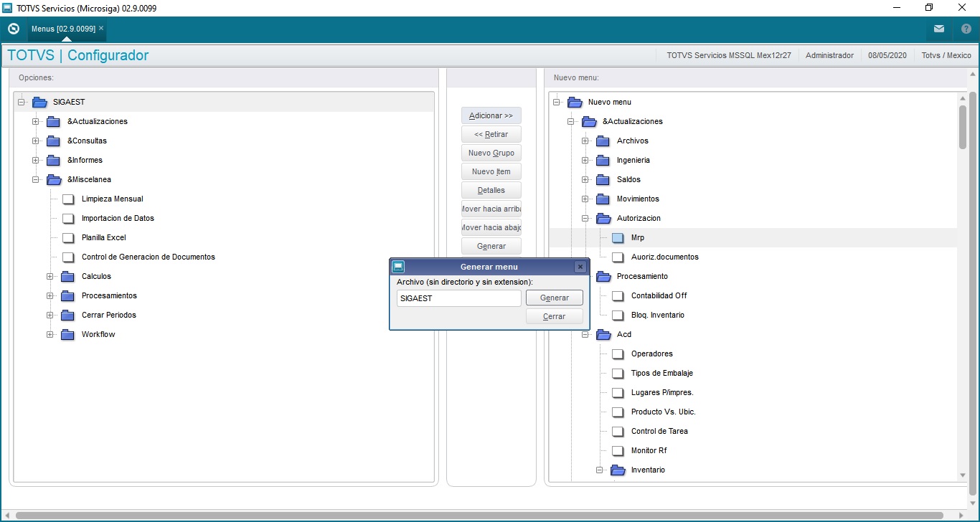Expand the &Consultas node
This screenshot has height=522, width=980.
click(x=36, y=141)
